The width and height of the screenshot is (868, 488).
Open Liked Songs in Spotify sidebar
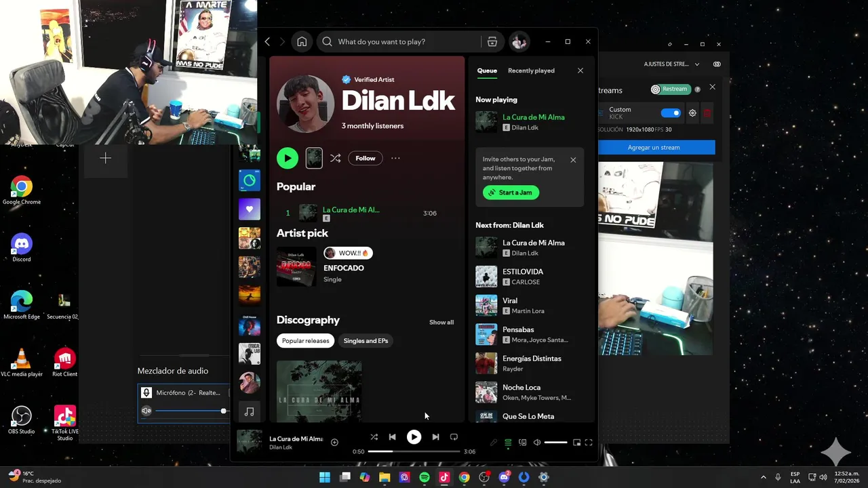pyautogui.click(x=250, y=209)
